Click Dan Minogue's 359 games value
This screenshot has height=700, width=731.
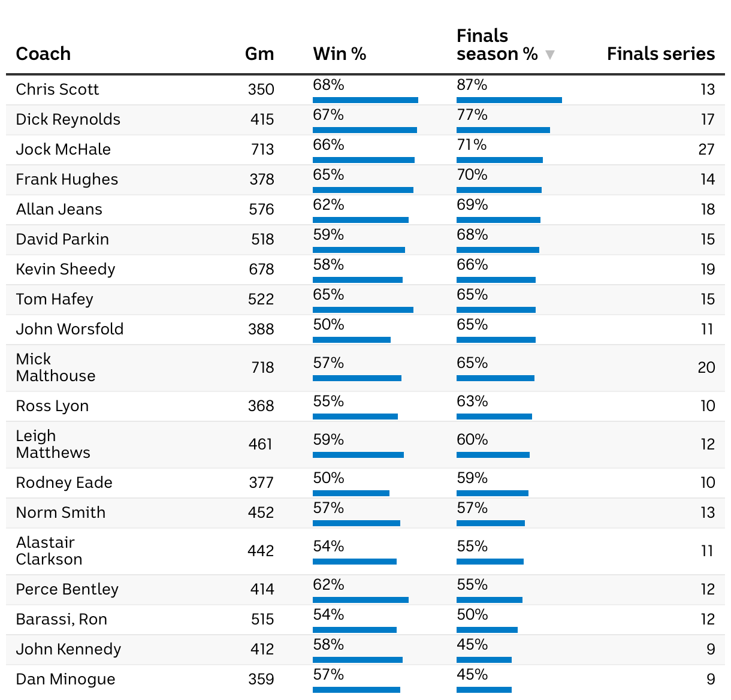pos(261,679)
